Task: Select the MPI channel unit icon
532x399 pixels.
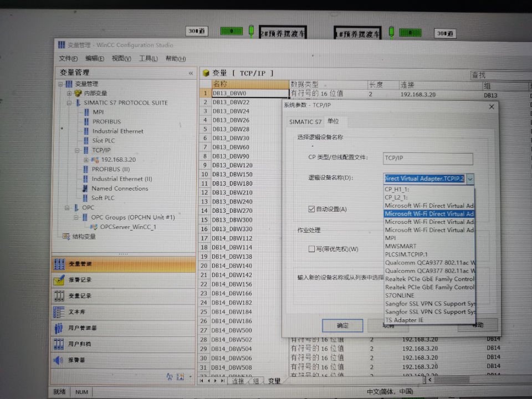Action: point(86,112)
